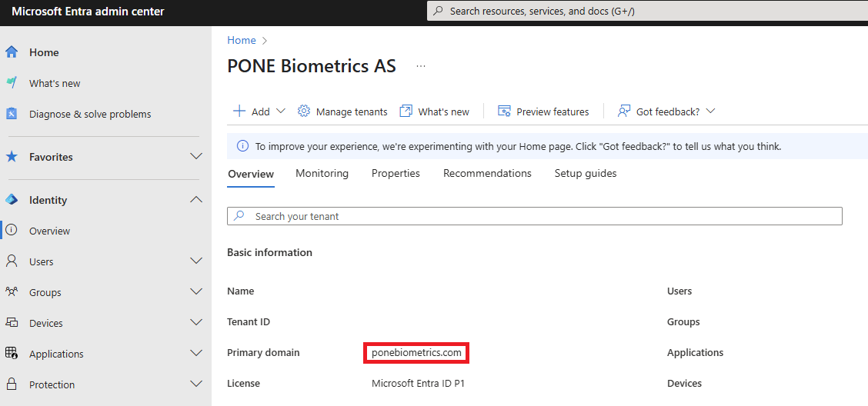Image resolution: width=868 pixels, height=406 pixels.
Task: Click the Protection lock icon
Action: pyautogui.click(x=12, y=384)
